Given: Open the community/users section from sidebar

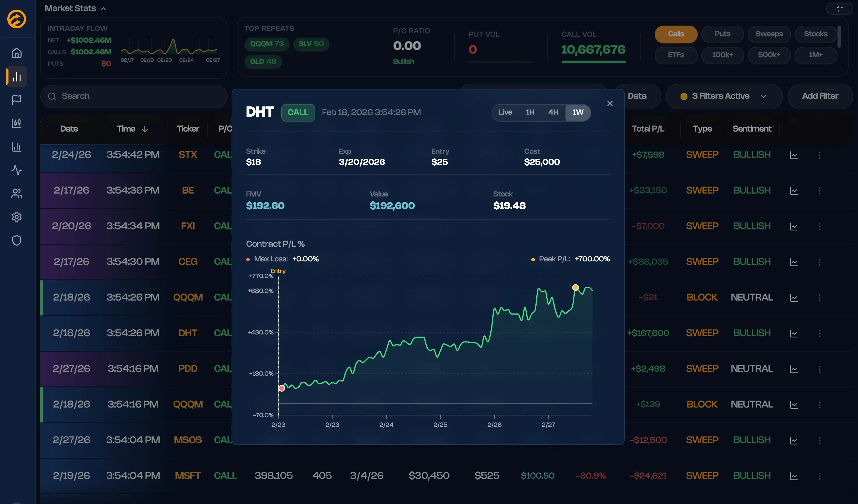Looking at the screenshot, I should 16,194.
